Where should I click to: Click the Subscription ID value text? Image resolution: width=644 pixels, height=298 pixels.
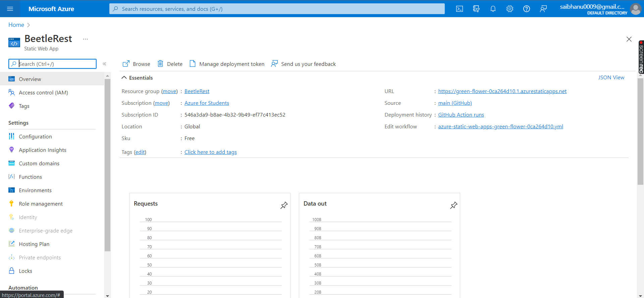(235, 115)
